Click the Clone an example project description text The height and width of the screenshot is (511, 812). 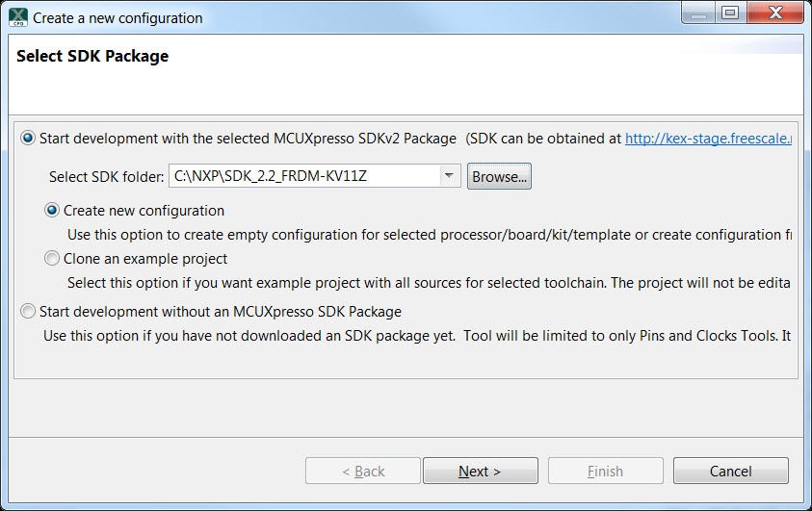(429, 283)
